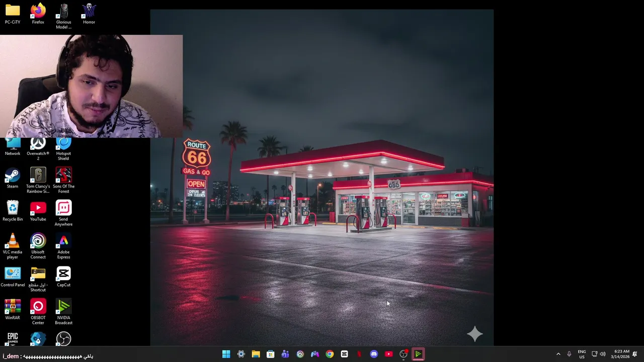This screenshot has height=362, width=644.
Task: Open the Arabic-named Shortcut folder icon
Action: (38, 279)
